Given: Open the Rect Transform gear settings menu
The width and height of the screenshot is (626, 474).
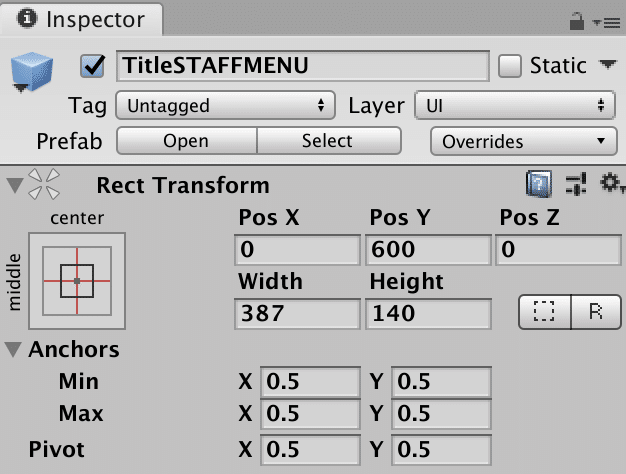Looking at the screenshot, I should tap(609, 184).
